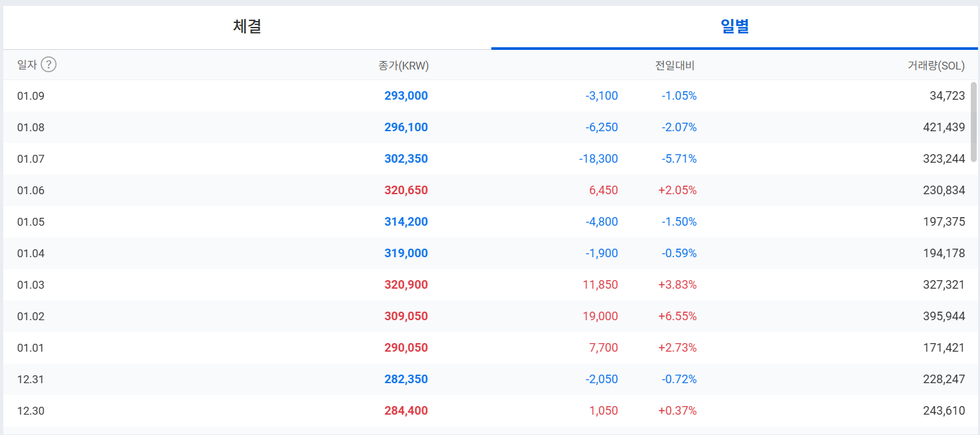Click volume value 34,723
This screenshot has width=980, height=435.
948,96
